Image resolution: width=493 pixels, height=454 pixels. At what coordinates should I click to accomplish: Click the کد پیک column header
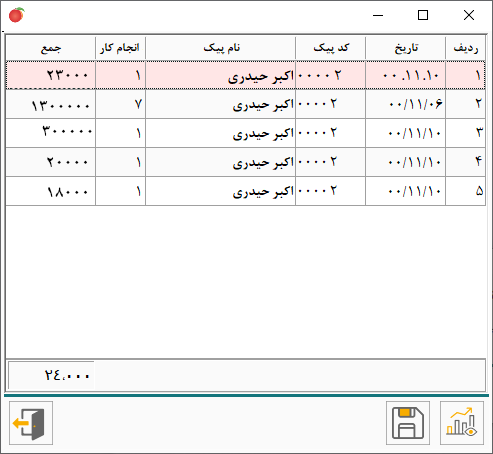tap(330, 48)
